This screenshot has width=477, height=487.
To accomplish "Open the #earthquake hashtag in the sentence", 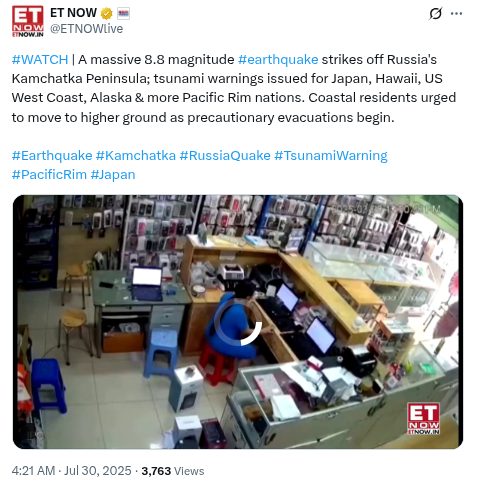I will (278, 60).
